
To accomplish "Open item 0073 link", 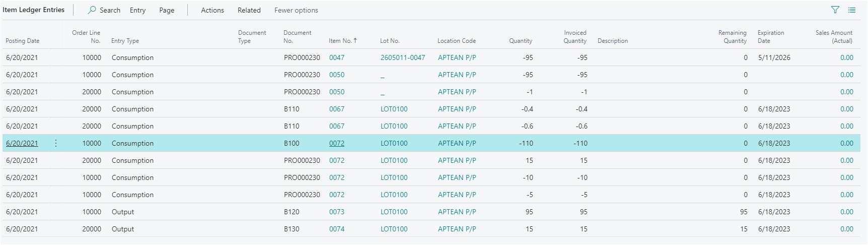I will point(337,212).
